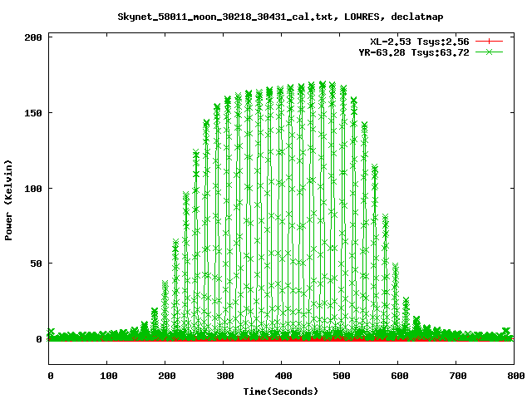Click the green YR legend line sample
The image size is (532, 399).
(489, 52)
